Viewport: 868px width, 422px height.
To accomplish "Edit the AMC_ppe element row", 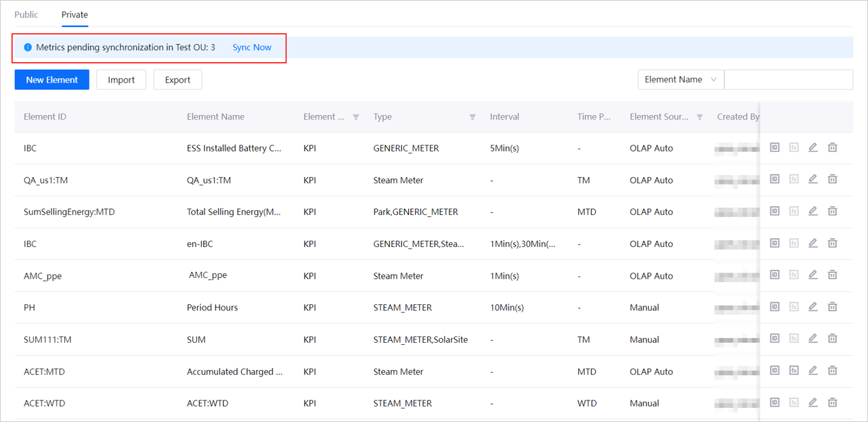I will coord(813,275).
